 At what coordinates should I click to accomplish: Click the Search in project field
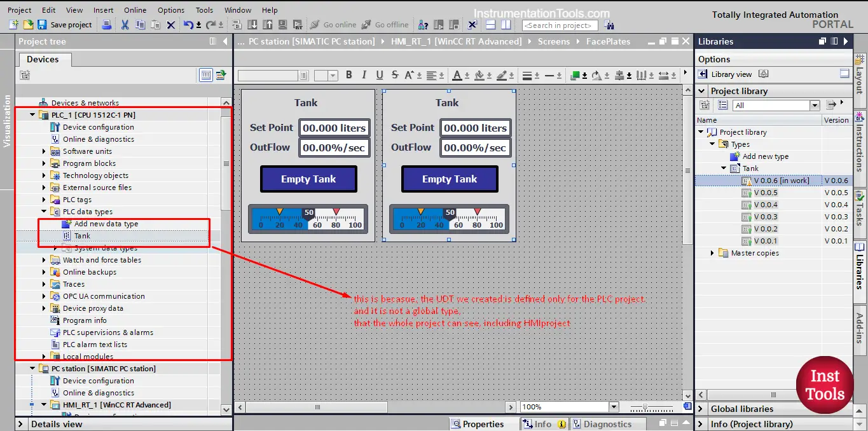click(x=560, y=25)
